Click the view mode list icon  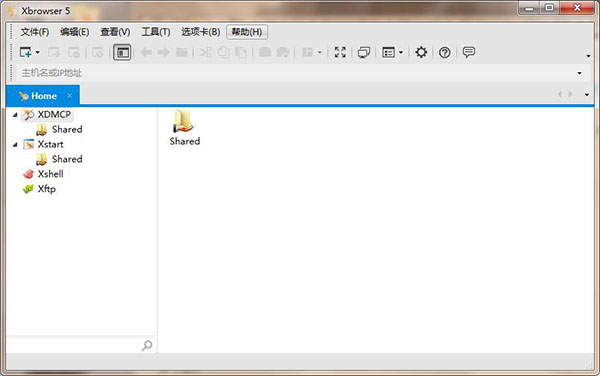click(388, 52)
